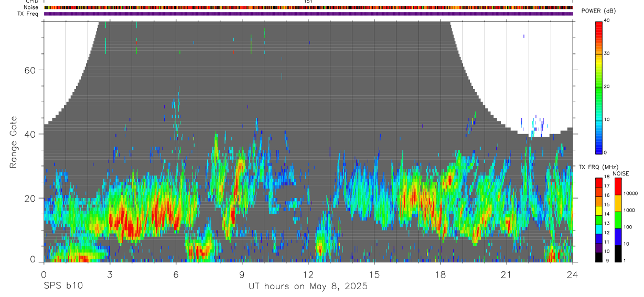Click the 18 hour label on the UT axis
644x297 pixels.
(441, 274)
